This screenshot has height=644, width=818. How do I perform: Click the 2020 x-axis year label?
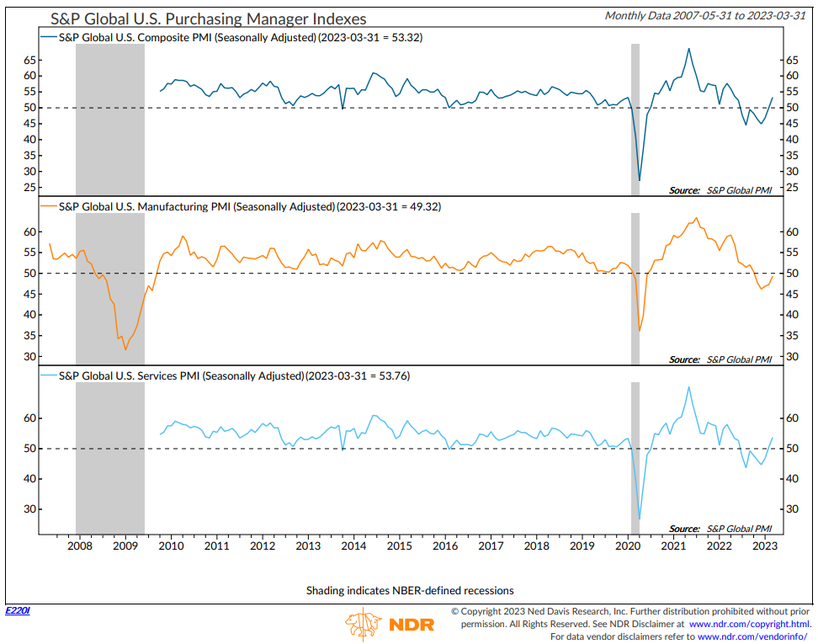tap(628, 546)
